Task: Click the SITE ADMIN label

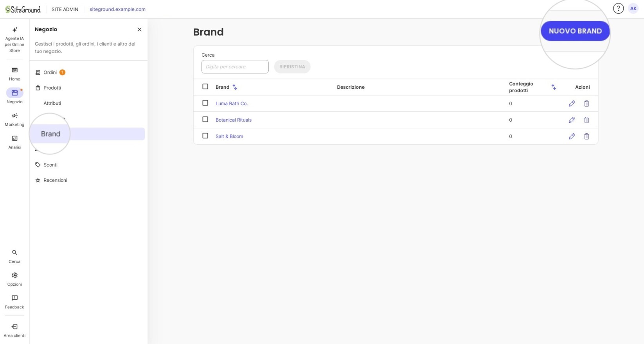Action: [65, 9]
